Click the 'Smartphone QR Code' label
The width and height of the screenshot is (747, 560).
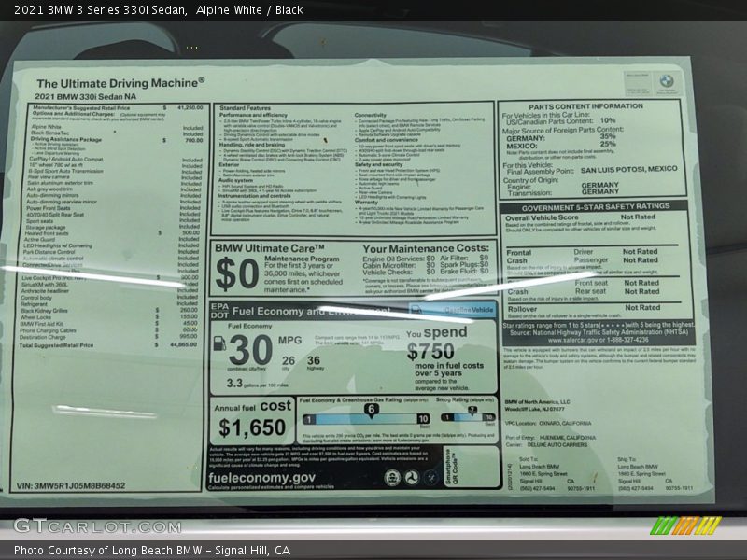click(451, 466)
